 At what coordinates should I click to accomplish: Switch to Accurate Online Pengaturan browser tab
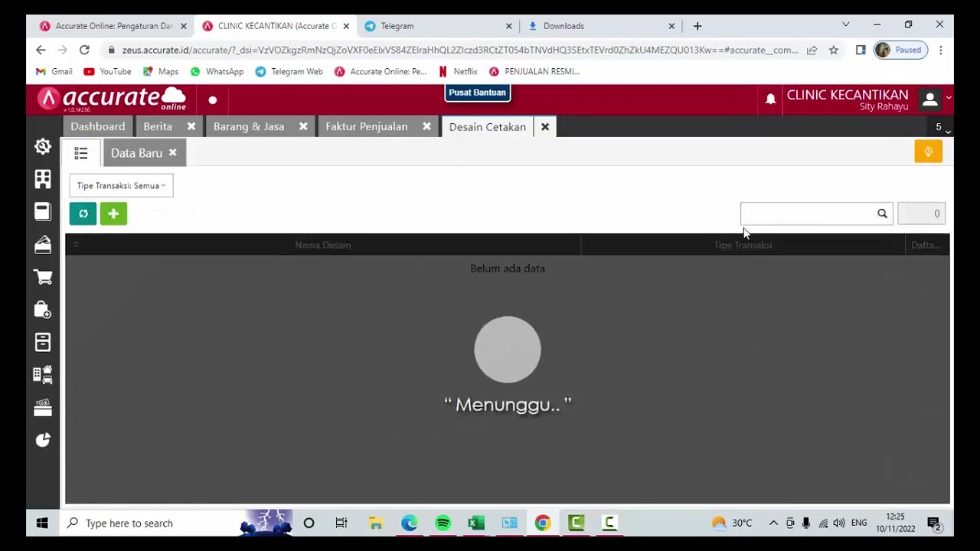113,26
